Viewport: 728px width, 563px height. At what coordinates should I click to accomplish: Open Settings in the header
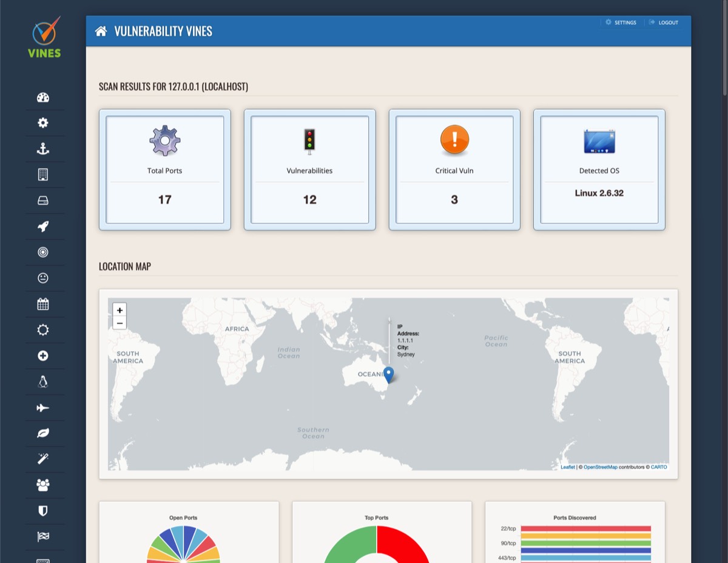(x=621, y=22)
